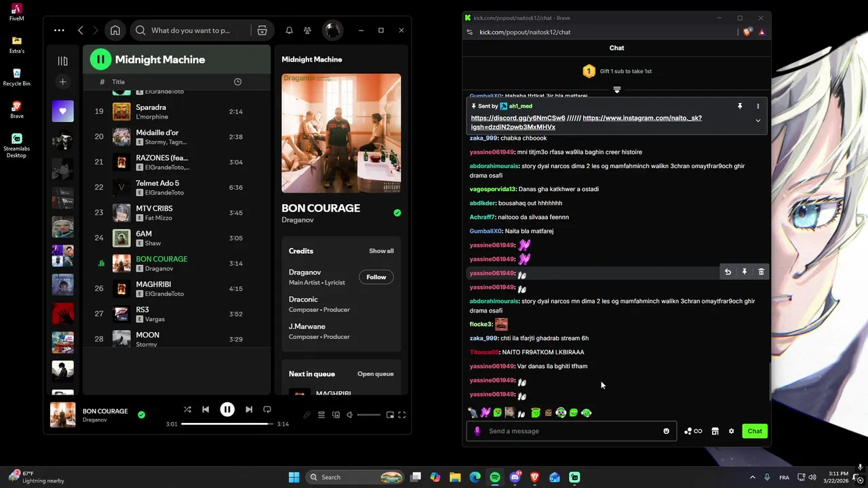The width and height of the screenshot is (868, 488).
Task: Delete the hovered yassine061949 message
Action: (761, 272)
